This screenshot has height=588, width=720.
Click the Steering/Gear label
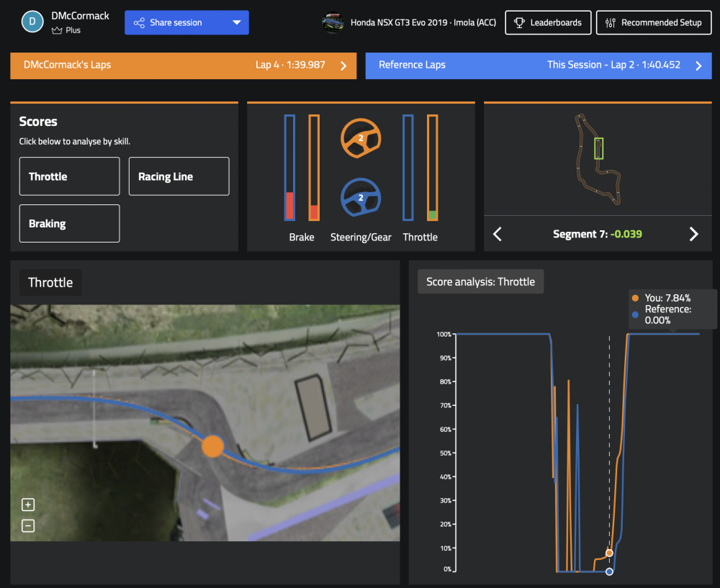[361, 238]
